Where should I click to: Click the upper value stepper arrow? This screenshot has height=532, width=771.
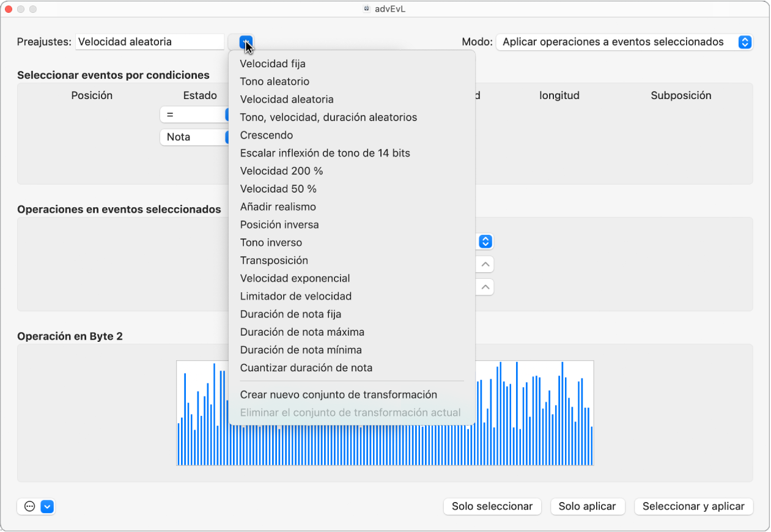pyautogui.click(x=485, y=265)
